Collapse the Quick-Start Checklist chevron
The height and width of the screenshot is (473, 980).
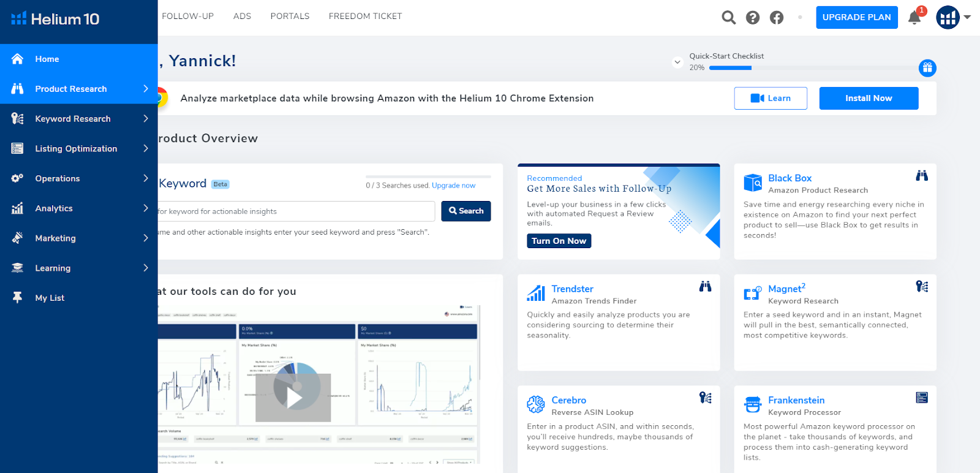pos(677,62)
